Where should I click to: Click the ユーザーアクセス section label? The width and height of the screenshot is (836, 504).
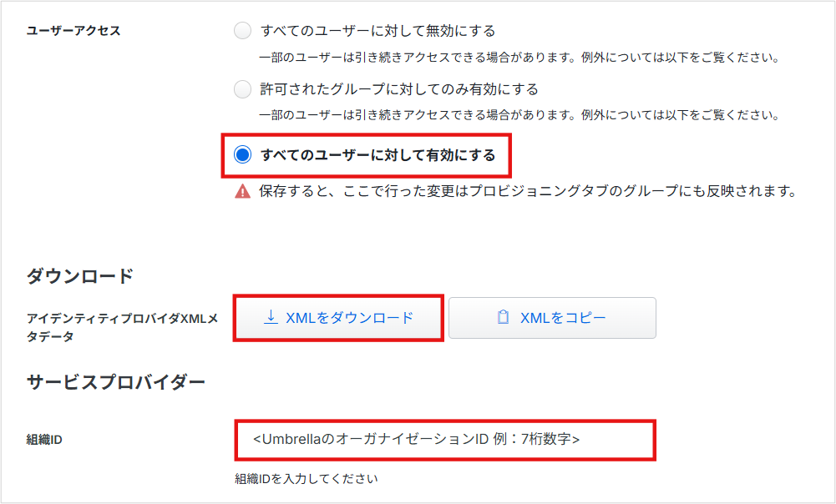point(73,31)
